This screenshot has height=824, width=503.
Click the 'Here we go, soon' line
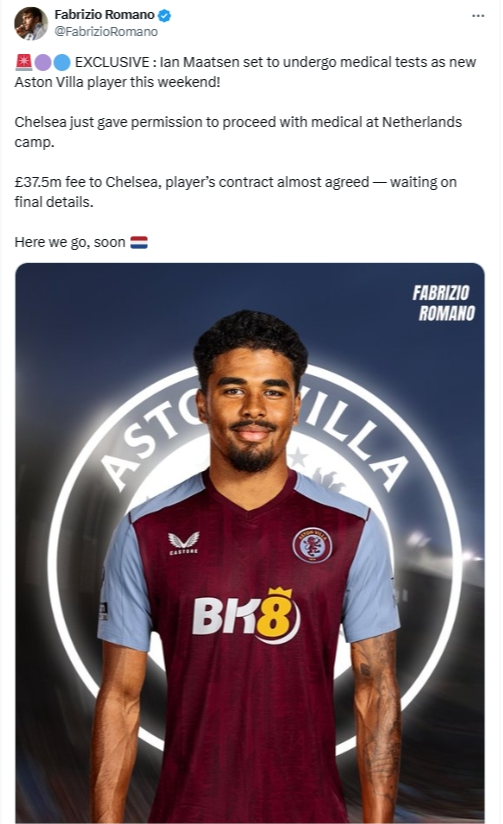point(81,242)
